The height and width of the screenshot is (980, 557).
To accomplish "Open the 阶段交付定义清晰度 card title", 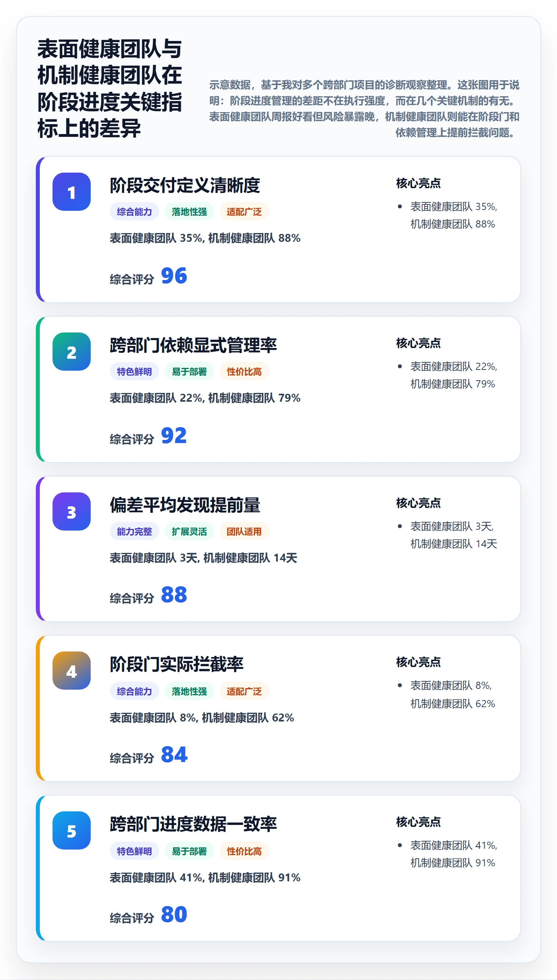I will [185, 185].
